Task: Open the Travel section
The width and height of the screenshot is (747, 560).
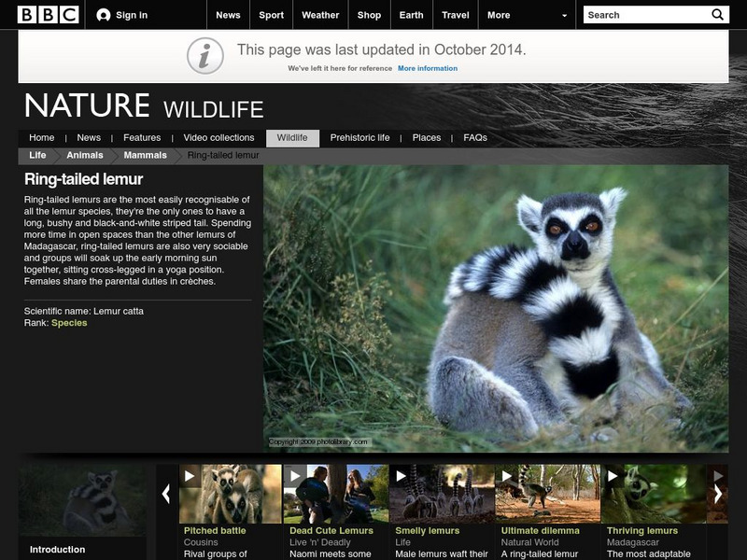Action: pyautogui.click(x=456, y=15)
